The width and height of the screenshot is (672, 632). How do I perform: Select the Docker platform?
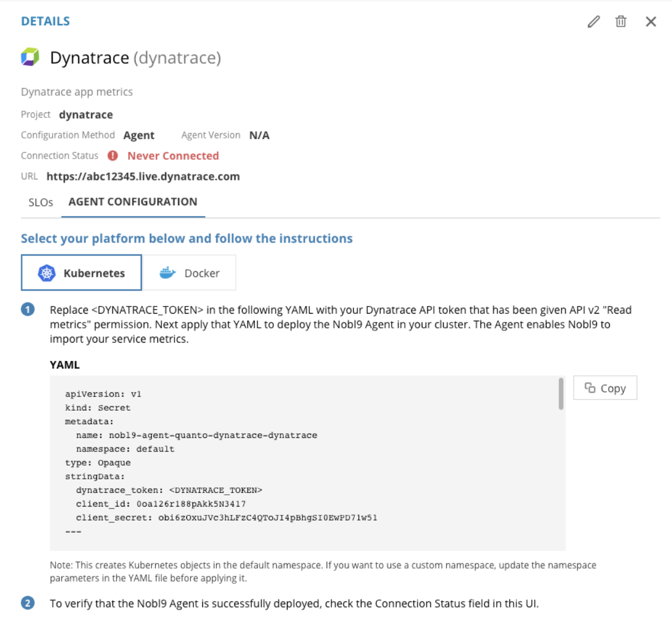(189, 273)
